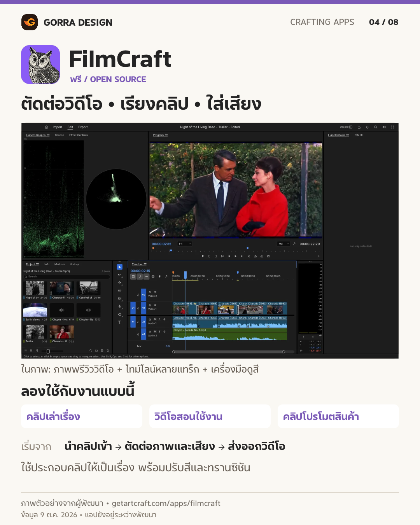Switch to the Edit workspace tab
420x525 pixels.
coord(70,127)
